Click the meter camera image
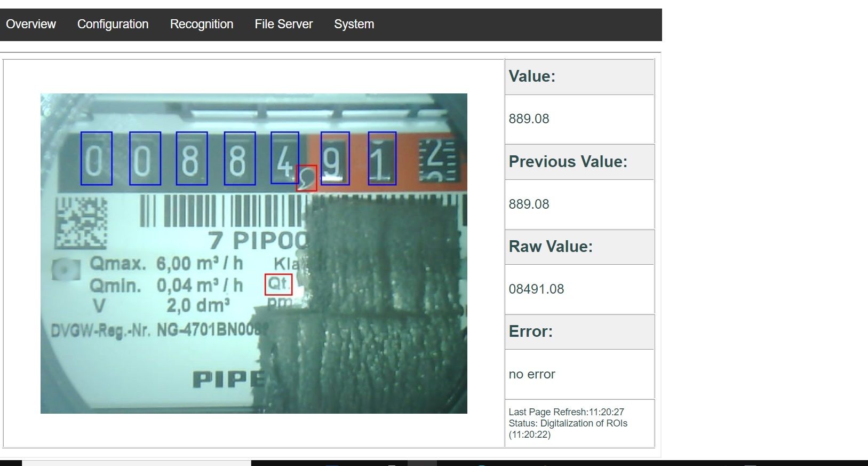This screenshot has height=466, width=868. 254,254
